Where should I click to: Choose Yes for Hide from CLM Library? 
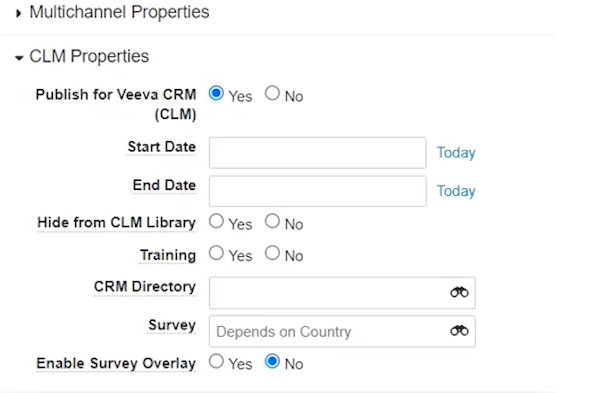pos(216,221)
